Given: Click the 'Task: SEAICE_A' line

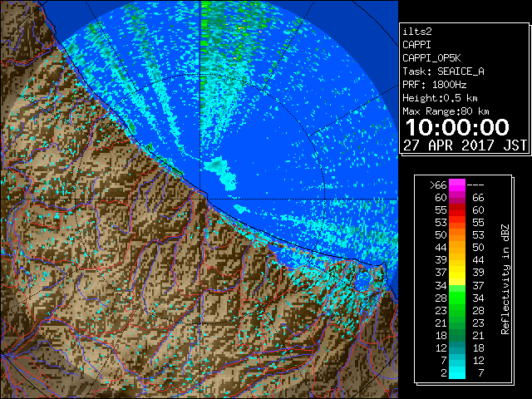Looking at the screenshot, I should pos(443,71).
